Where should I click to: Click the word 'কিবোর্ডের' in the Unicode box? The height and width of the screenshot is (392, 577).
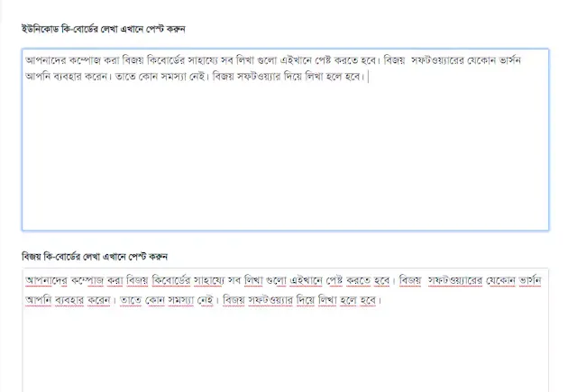(x=166, y=60)
